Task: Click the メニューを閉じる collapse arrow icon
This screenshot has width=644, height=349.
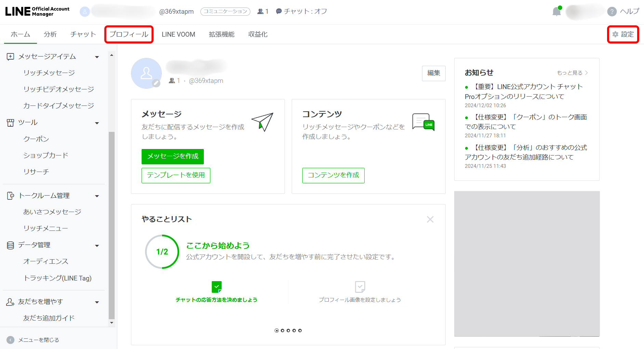Action: coord(11,340)
